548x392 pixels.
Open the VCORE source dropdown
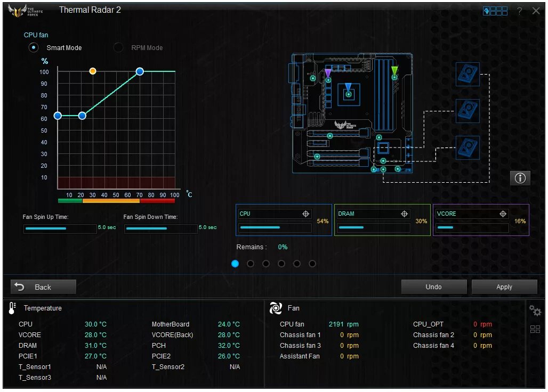click(x=472, y=214)
